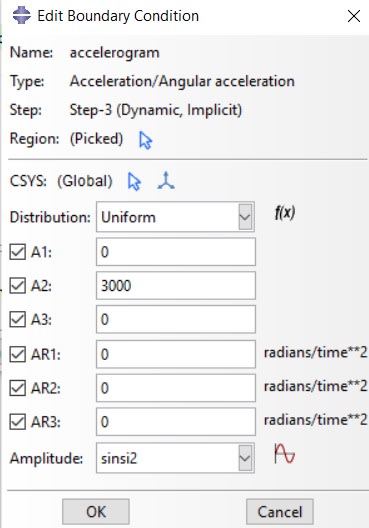Disable the A3 checkbox
The width and height of the screenshot is (369, 528).
click(18, 319)
